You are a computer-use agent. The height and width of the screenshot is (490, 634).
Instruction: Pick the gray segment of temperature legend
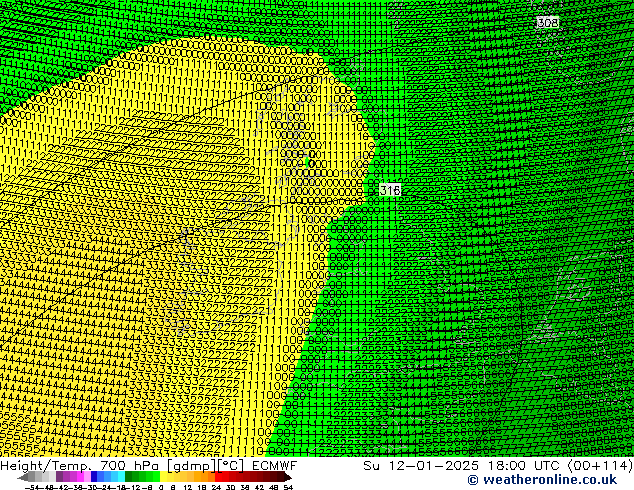coord(40,477)
